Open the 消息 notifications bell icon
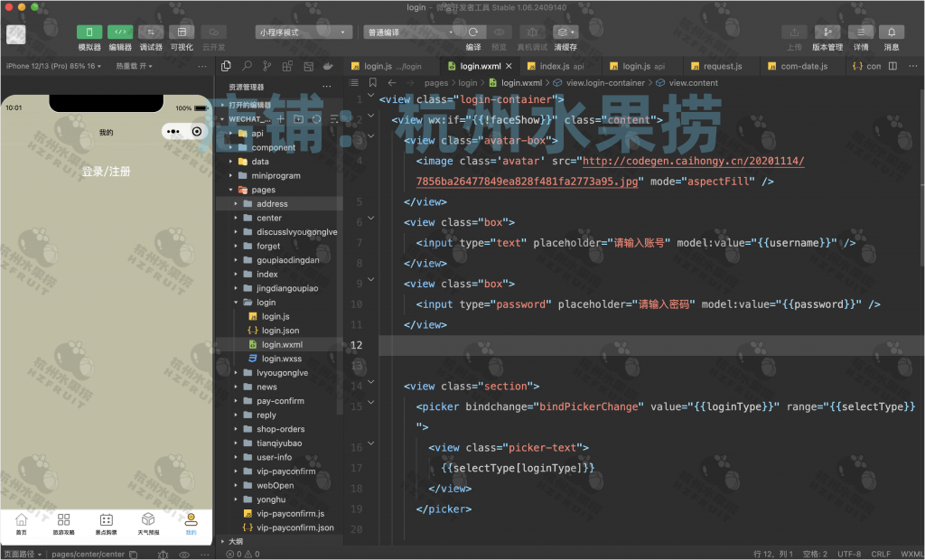The width and height of the screenshot is (925, 560). pos(891,33)
